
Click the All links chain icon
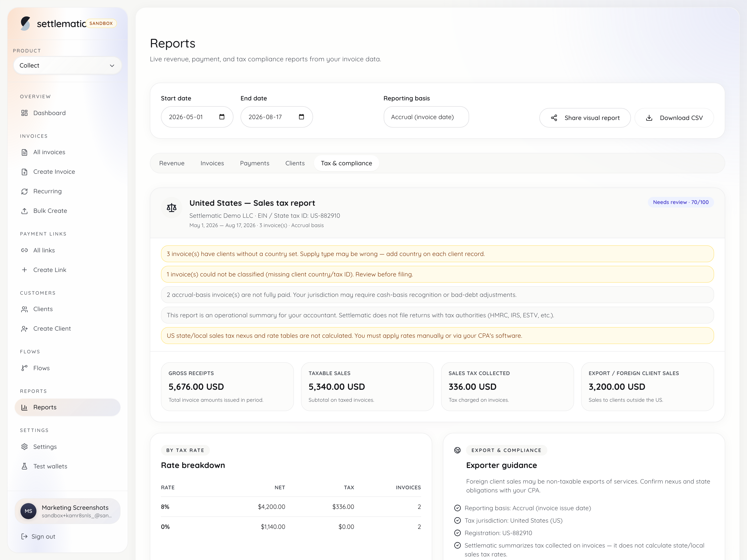point(24,250)
